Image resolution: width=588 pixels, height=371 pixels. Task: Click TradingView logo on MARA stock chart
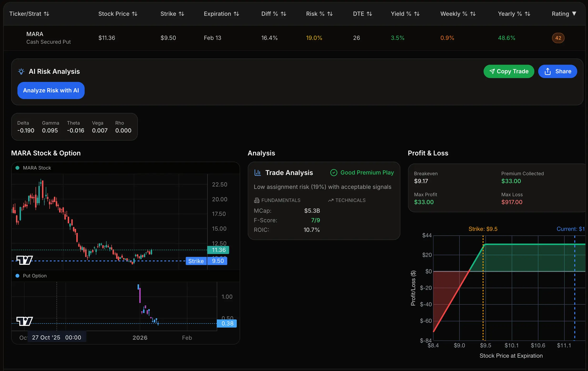(x=24, y=260)
